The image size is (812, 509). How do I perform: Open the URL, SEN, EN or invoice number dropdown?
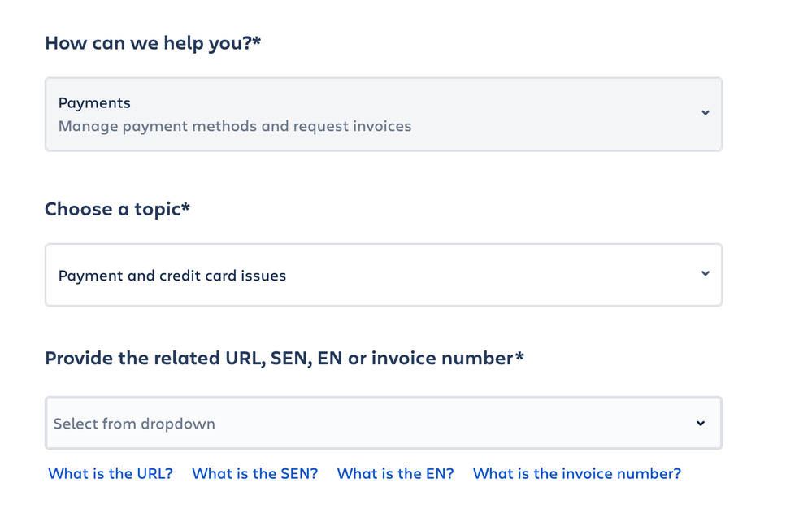pyautogui.click(x=383, y=423)
